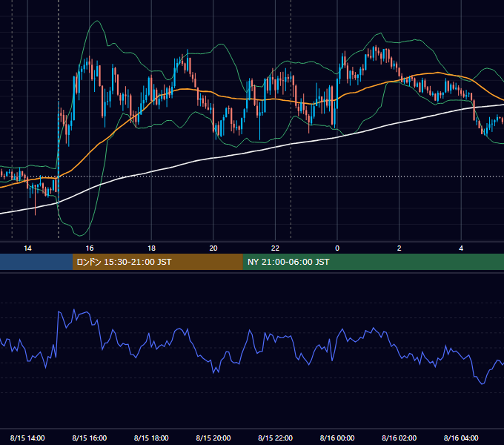Click hour label 18 on price chart axis

(x=151, y=248)
